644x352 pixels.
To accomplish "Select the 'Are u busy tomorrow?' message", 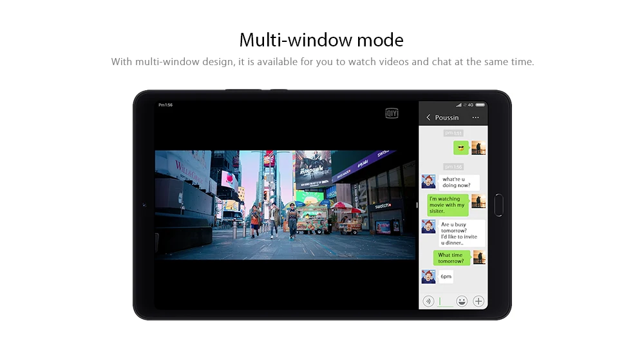I will [x=461, y=233].
